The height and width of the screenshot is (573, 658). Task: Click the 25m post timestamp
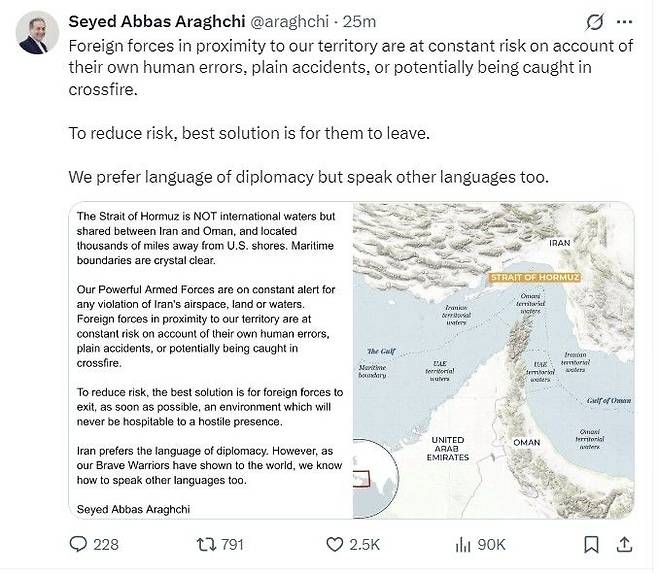click(359, 21)
